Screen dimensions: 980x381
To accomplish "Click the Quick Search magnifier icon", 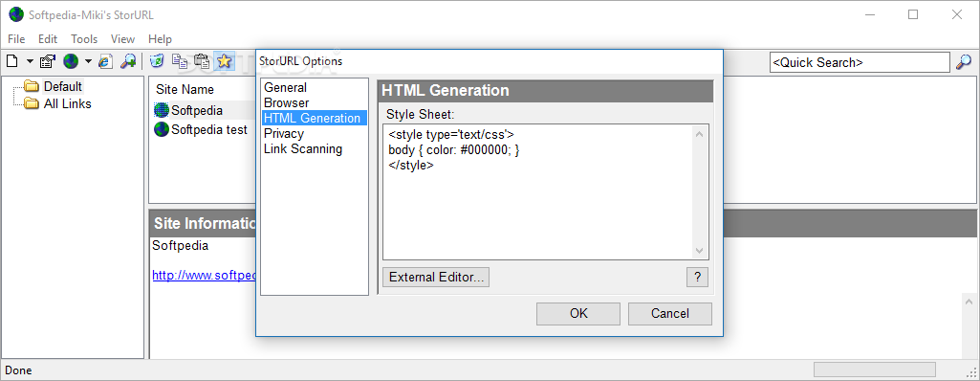I will (x=964, y=62).
